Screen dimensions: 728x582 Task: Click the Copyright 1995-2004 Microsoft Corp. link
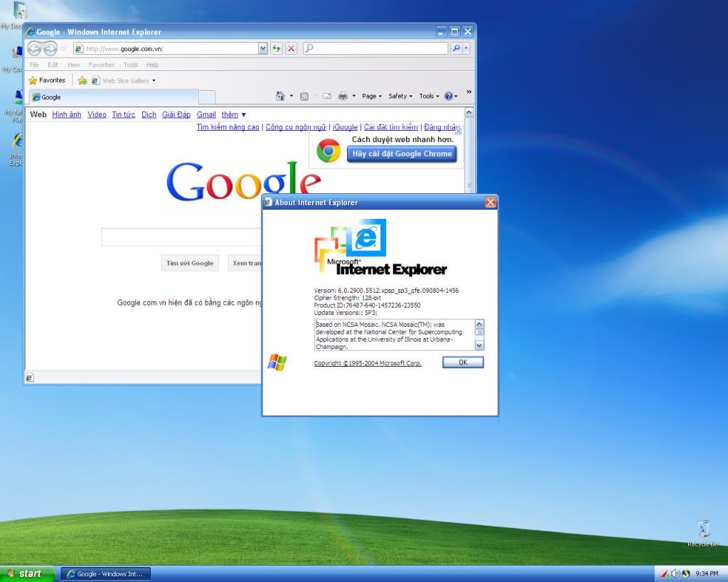coord(368,363)
